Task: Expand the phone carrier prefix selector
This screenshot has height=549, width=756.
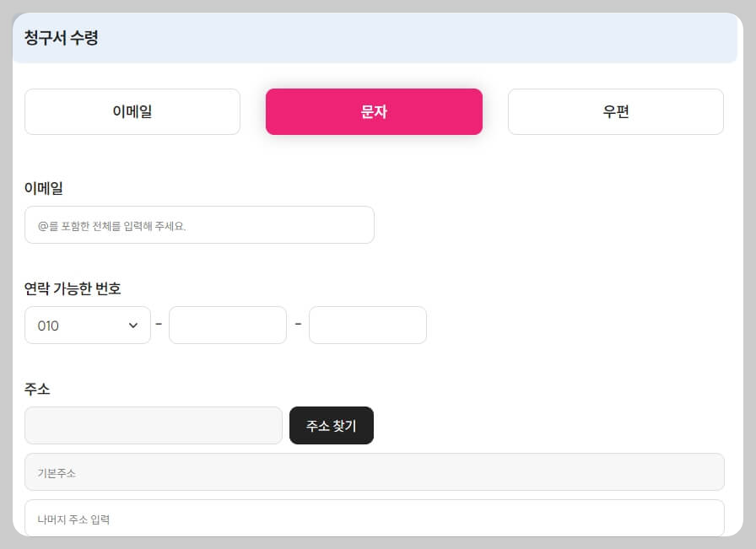Action: [x=88, y=325]
